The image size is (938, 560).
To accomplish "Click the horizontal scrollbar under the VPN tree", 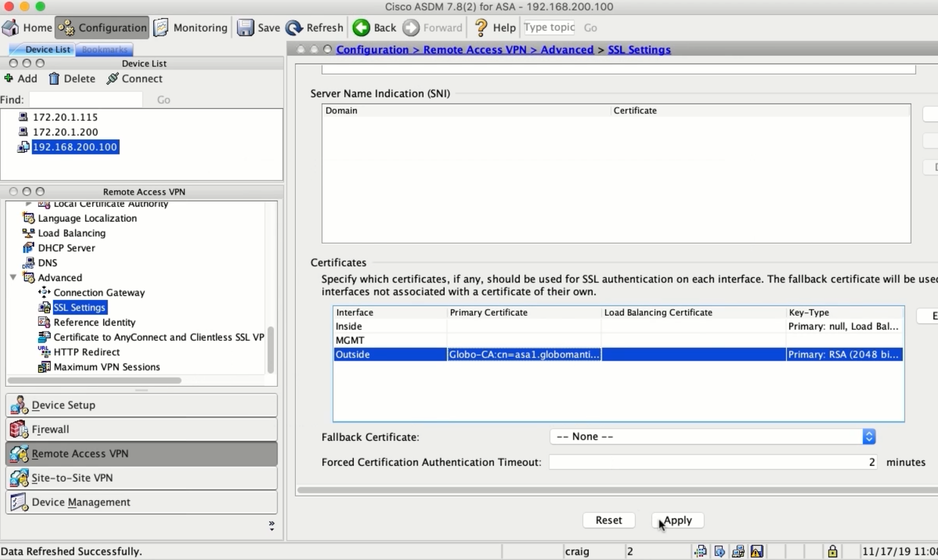I will coord(94,380).
